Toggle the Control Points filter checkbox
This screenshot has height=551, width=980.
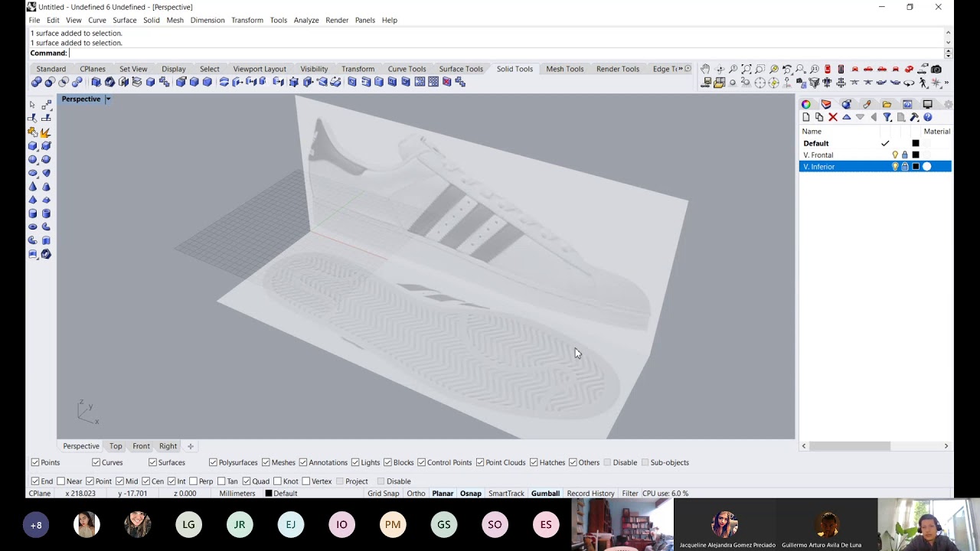[421, 462]
